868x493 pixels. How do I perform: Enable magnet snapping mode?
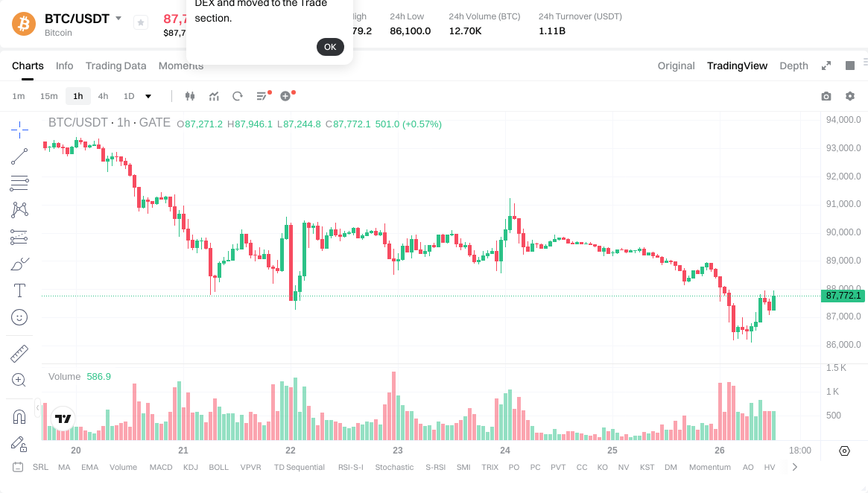(19, 416)
